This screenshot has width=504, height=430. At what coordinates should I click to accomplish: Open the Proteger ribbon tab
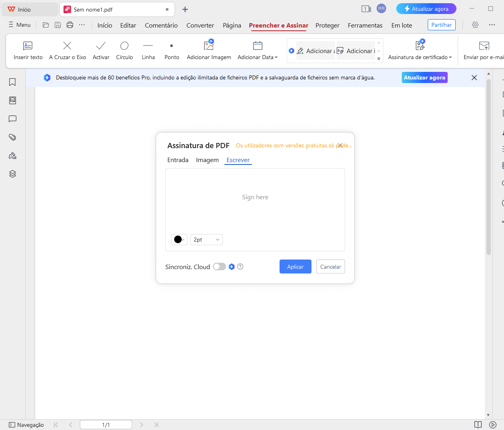[327, 25]
